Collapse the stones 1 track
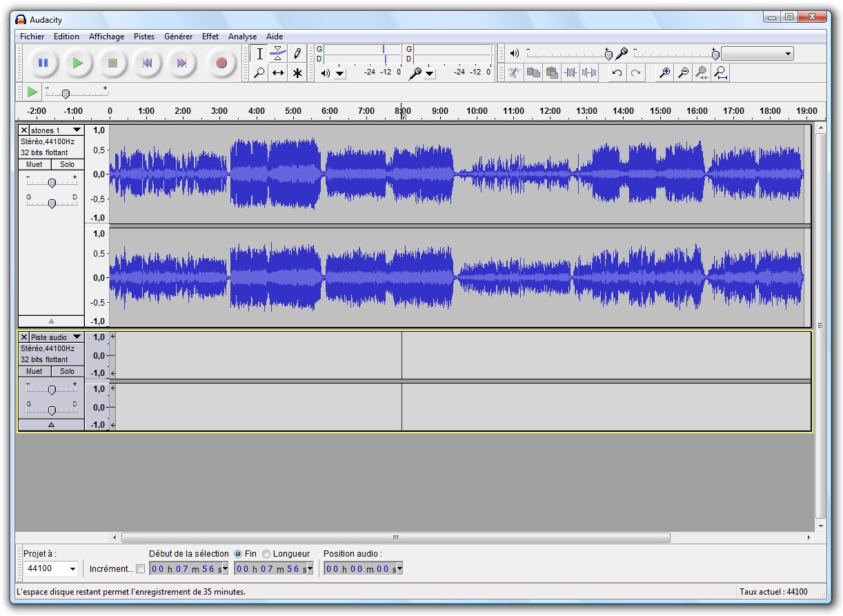The width and height of the screenshot is (843, 616). click(52, 321)
